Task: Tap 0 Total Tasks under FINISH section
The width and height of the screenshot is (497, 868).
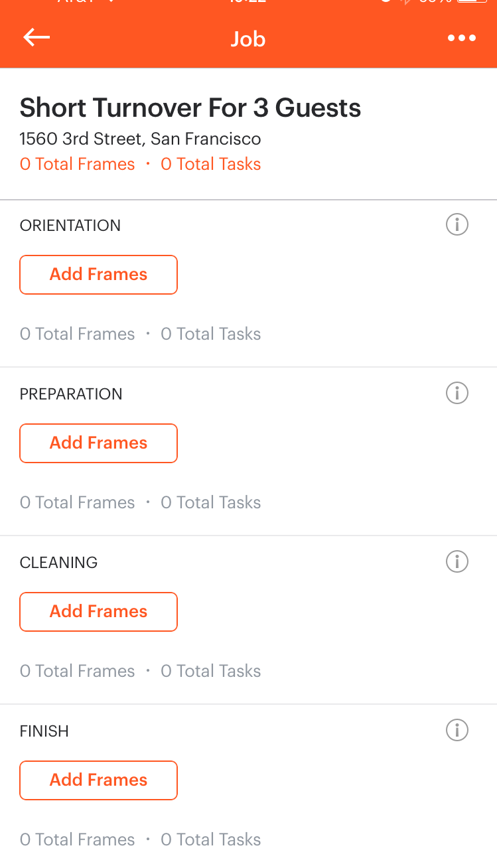Action: click(x=210, y=839)
